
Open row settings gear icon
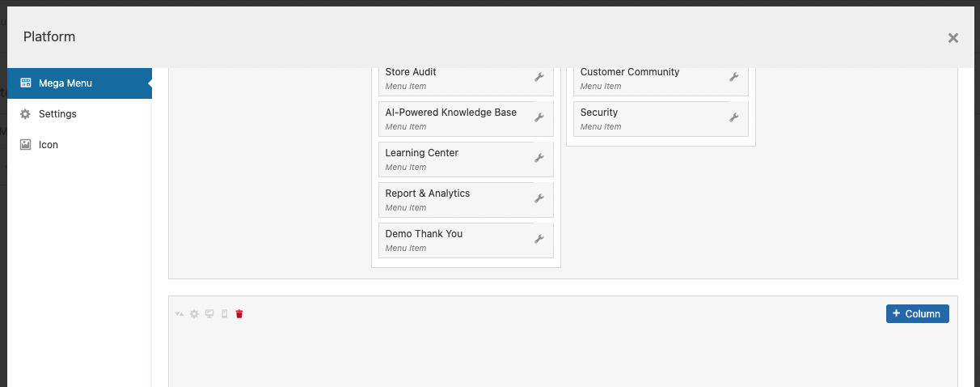point(194,314)
